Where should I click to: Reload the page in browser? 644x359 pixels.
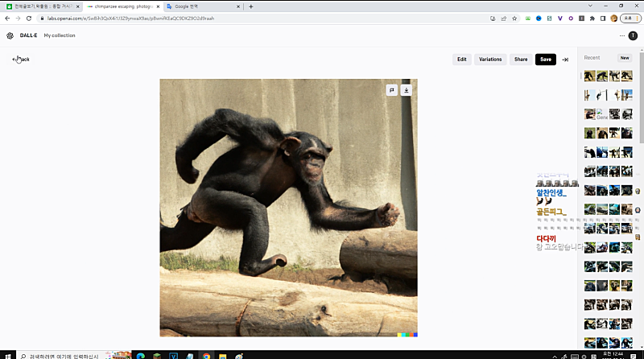click(29, 18)
